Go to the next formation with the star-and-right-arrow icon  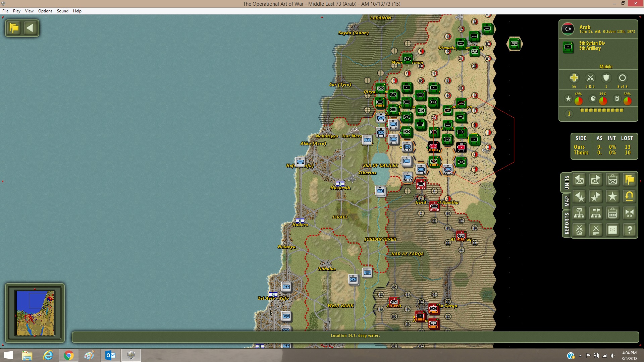596,197
